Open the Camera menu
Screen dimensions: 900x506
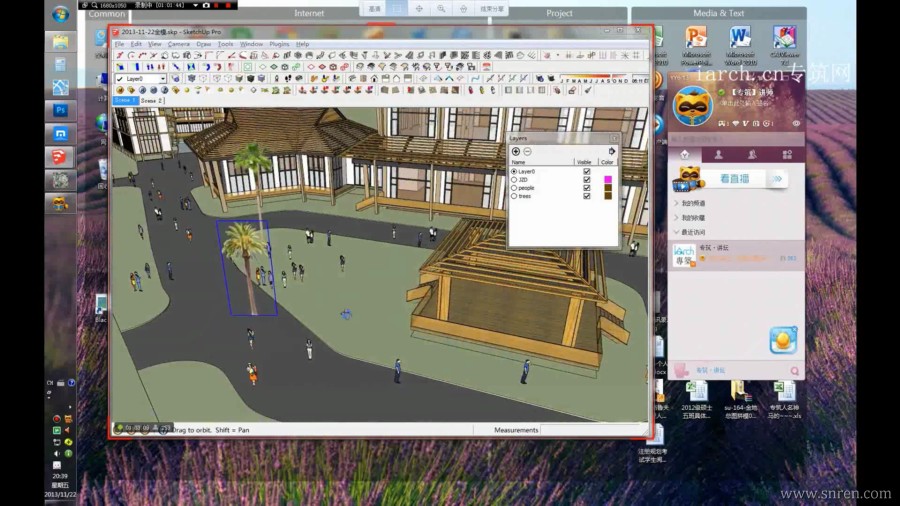[x=179, y=44]
